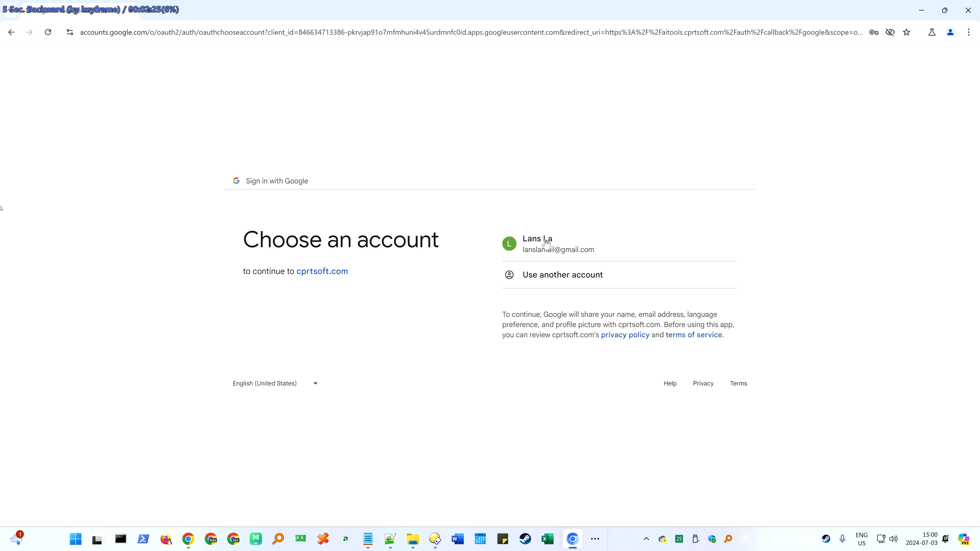The width and height of the screenshot is (980, 551).
Task: Open the terminal icon in taskbar
Action: point(121,539)
